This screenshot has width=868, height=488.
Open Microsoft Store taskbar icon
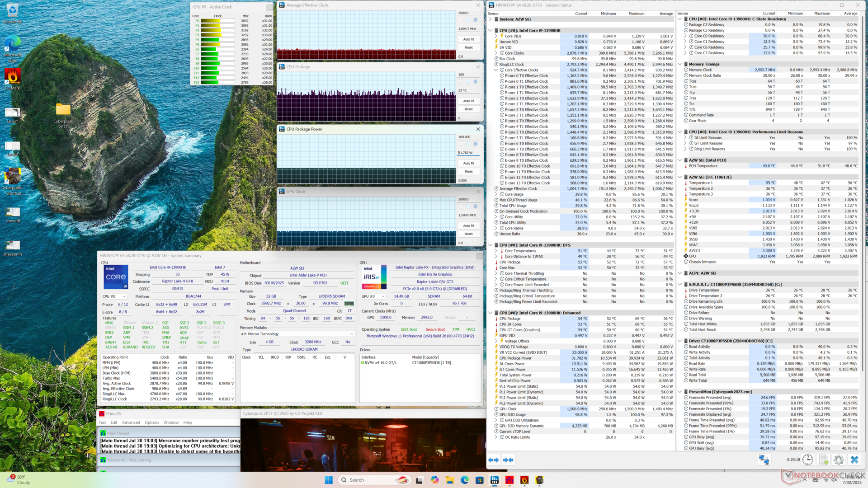[x=479, y=480]
